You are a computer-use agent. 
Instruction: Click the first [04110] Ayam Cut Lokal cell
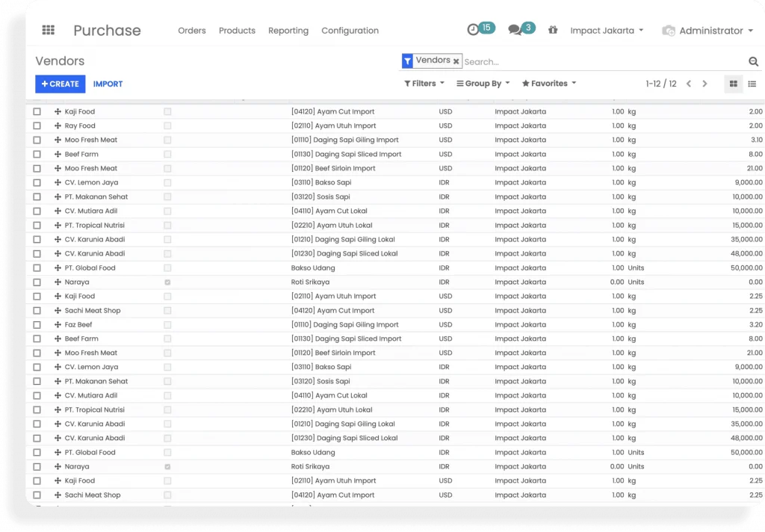329,211
